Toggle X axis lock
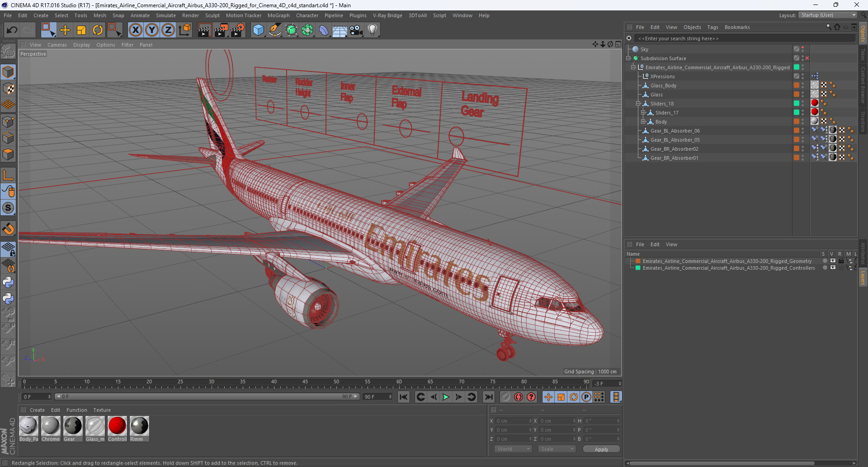868x467 pixels. 135,30
